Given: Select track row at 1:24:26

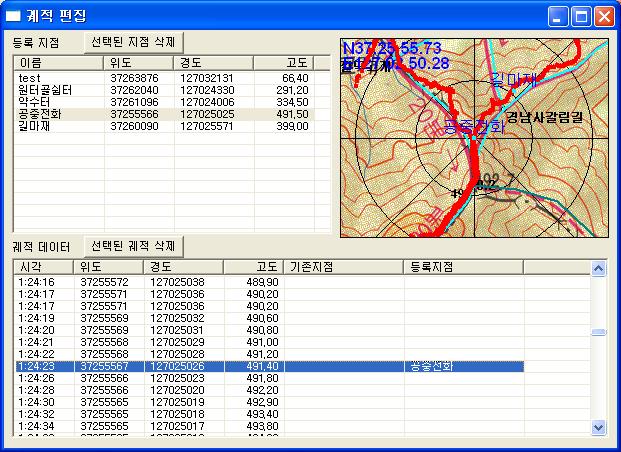Looking at the screenshot, I should coord(270,378).
